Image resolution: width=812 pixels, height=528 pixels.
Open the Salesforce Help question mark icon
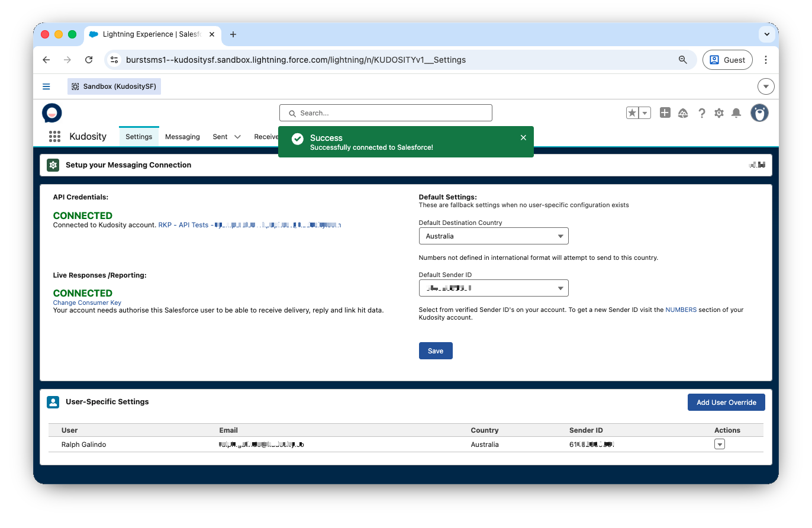click(x=701, y=113)
